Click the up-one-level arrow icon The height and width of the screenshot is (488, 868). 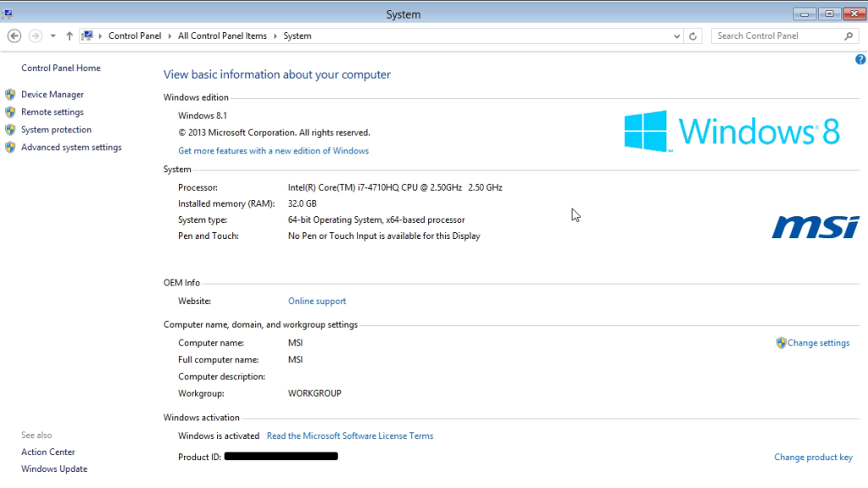69,36
